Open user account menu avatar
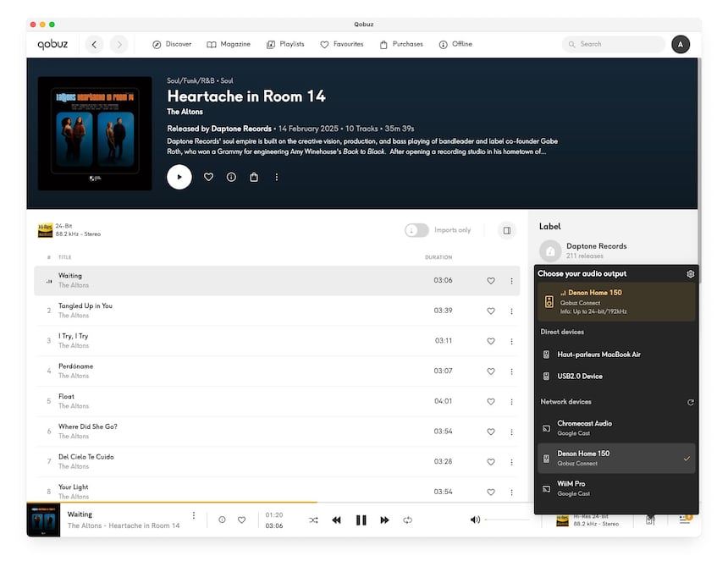The image size is (728, 572). tap(680, 44)
